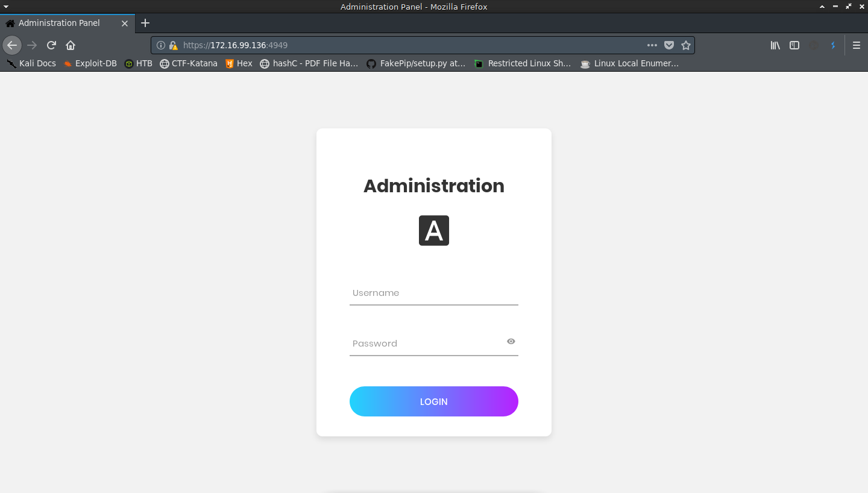868x493 pixels.
Task: Click the blue lightning extension icon
Action: (833, 45)
